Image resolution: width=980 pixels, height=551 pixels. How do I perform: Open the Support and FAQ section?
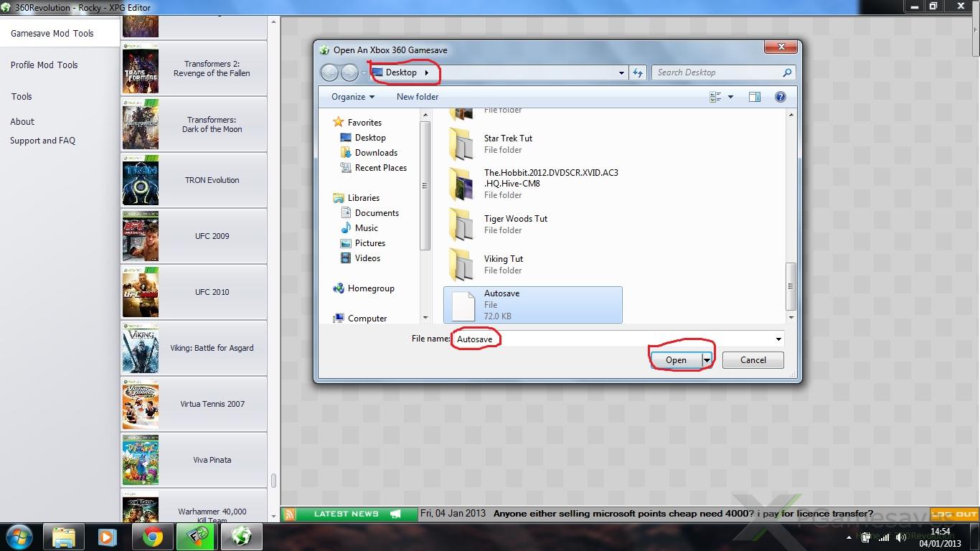tap(42, 141)
